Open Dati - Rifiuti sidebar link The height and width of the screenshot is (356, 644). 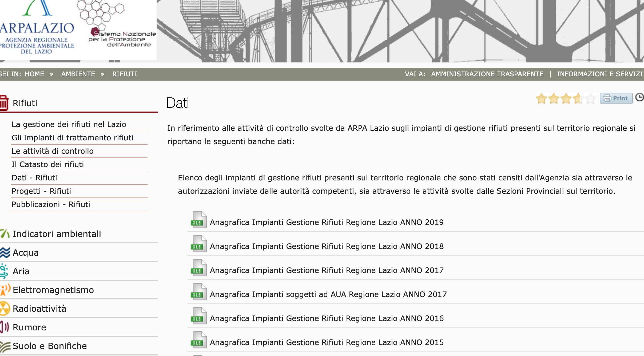[34, 178]
